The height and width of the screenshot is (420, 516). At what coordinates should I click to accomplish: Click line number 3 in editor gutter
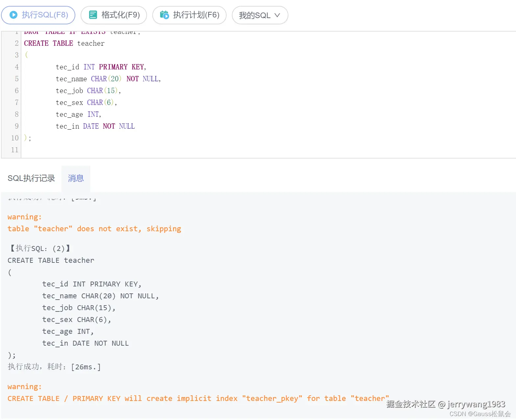pos(17,55)
